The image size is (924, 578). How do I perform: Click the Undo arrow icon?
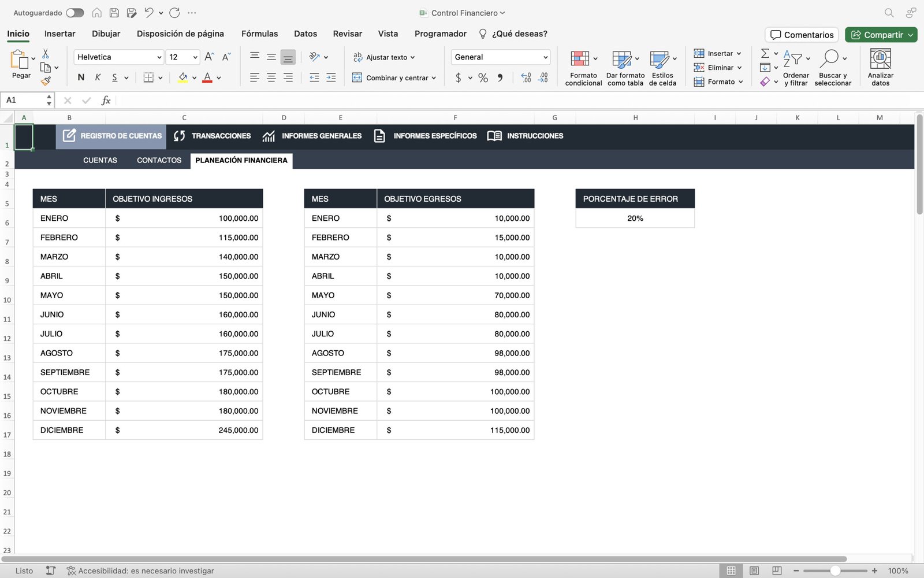(x=149, y=13)
